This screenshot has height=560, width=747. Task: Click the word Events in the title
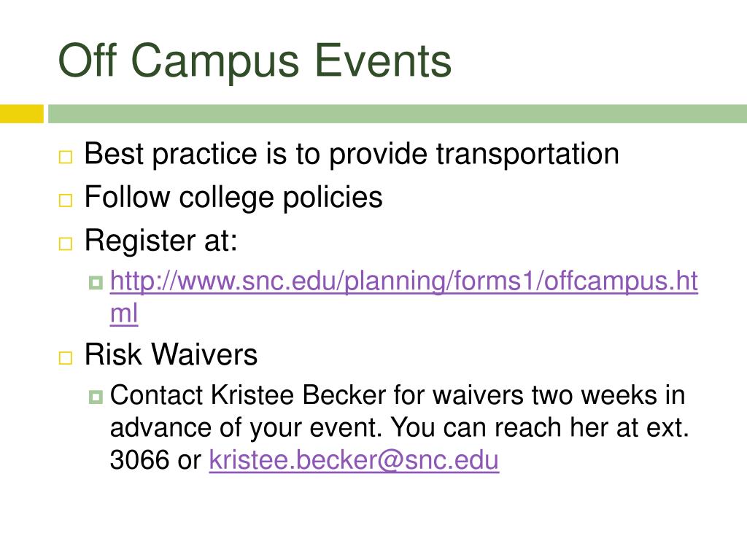coord(383,61)
